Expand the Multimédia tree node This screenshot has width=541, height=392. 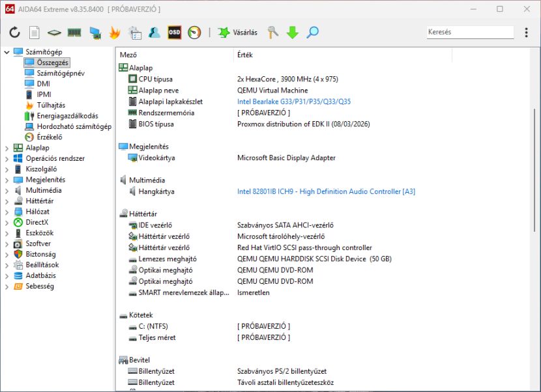tap(7, 191)
